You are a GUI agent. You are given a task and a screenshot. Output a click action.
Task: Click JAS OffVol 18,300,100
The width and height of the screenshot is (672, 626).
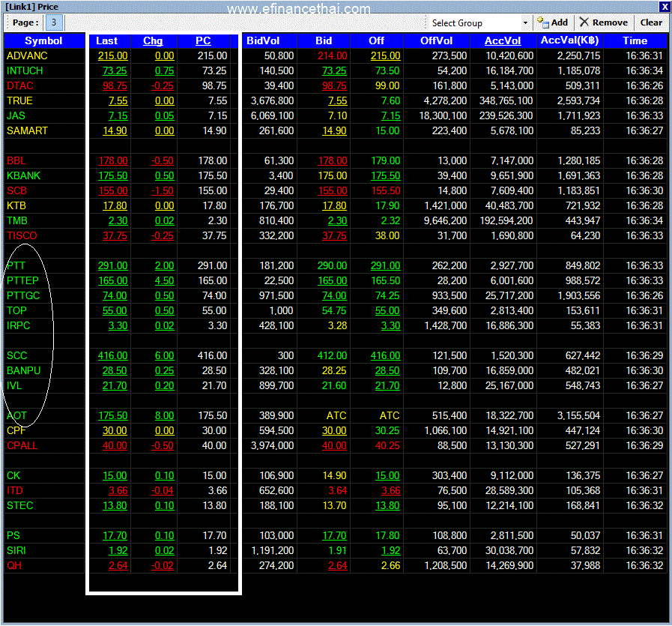pyautogui.click(x=443, y=115)
